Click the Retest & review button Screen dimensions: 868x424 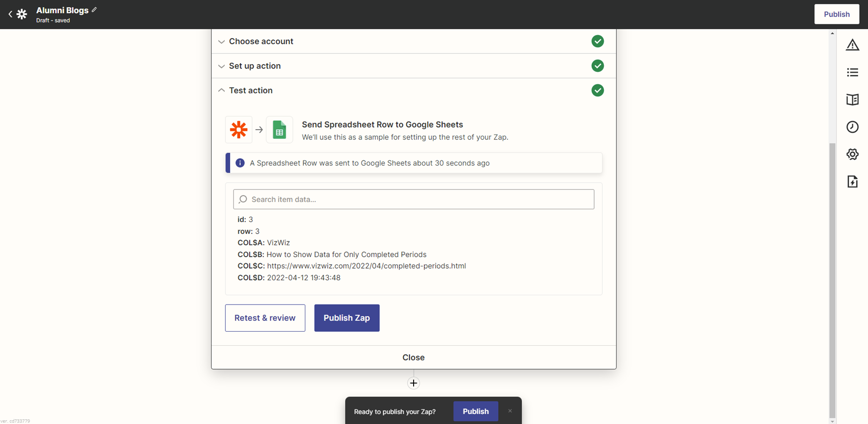265,318
